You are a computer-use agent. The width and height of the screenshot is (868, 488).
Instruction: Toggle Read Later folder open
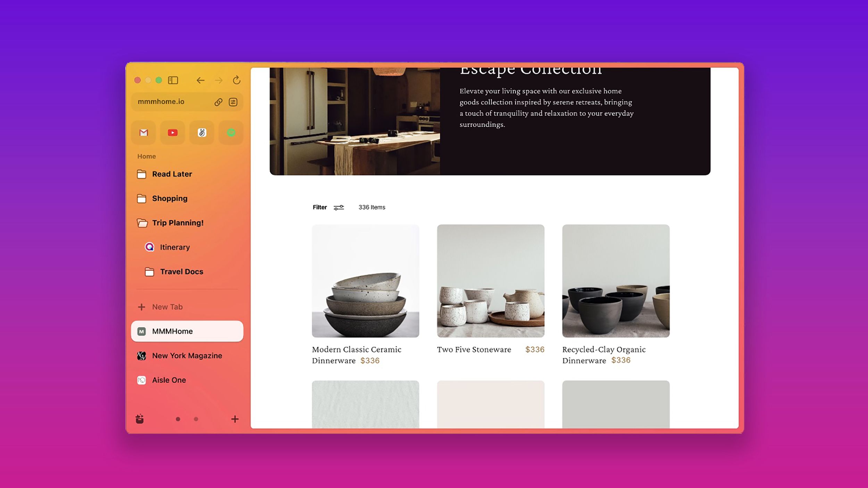click(141, 174)
